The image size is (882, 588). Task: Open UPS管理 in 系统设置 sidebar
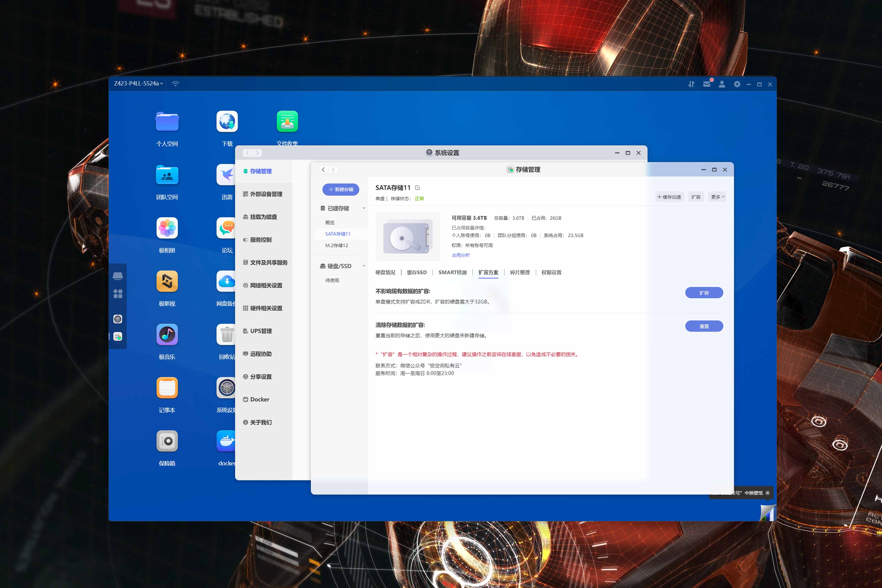[x=264, y=331]
